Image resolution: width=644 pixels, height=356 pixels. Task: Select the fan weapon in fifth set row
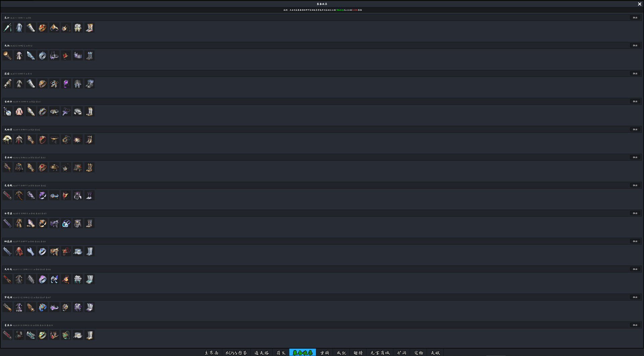[x=7, y=139]
